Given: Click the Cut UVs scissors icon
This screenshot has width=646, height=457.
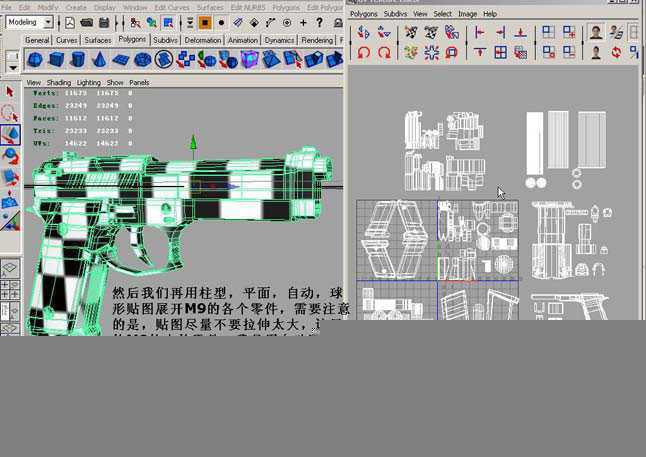Looking at the screenshot, I should (411, 32).
